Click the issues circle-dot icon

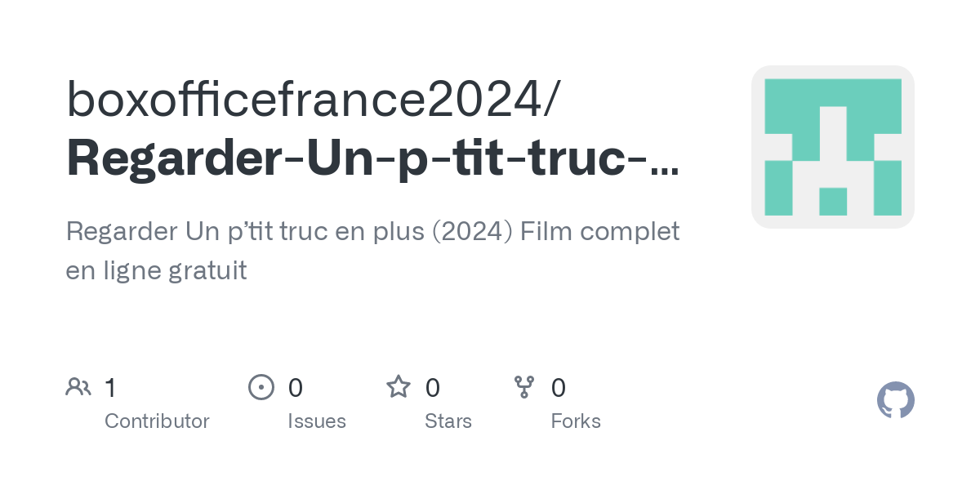(x=261, y=387)
